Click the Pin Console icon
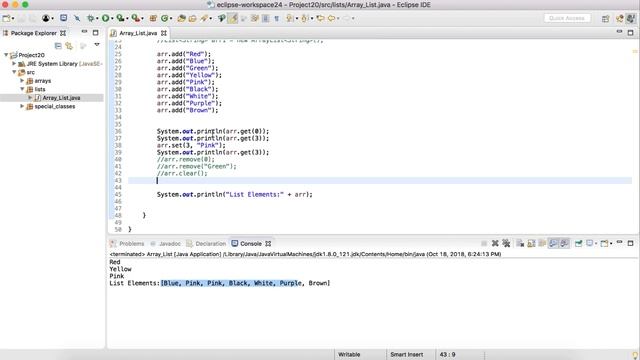This screenshot has width=640, height=360. pos(578,244)
